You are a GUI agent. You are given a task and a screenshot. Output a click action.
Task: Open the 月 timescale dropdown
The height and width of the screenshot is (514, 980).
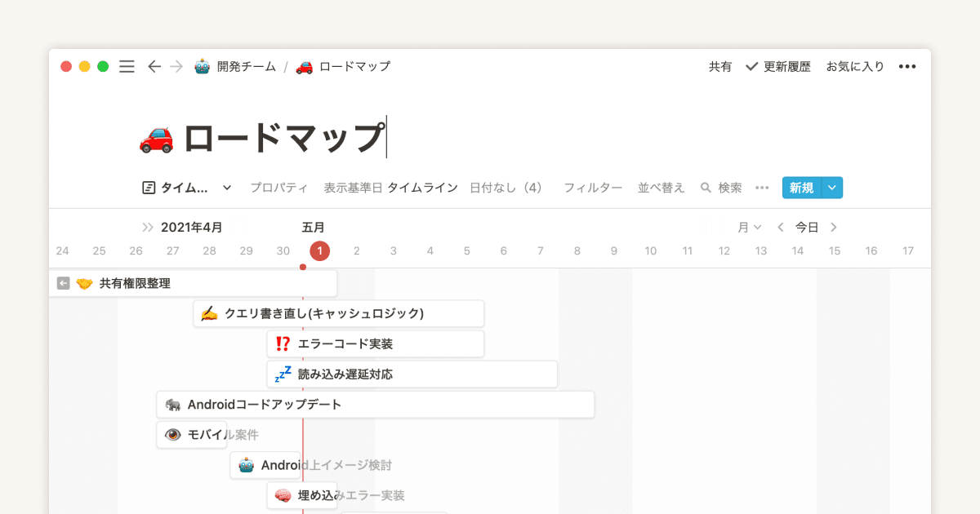[748, 227]
